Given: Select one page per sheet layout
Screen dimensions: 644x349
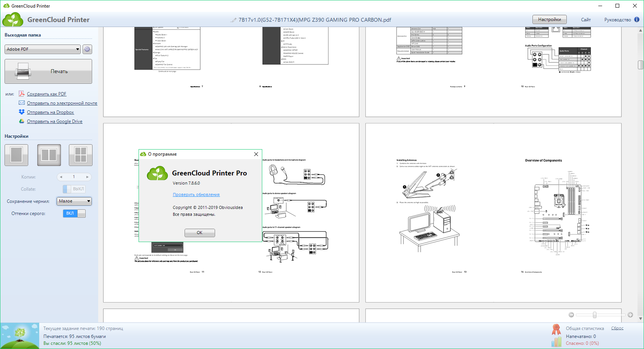Looking at the screenshot, I should point(16,155).
